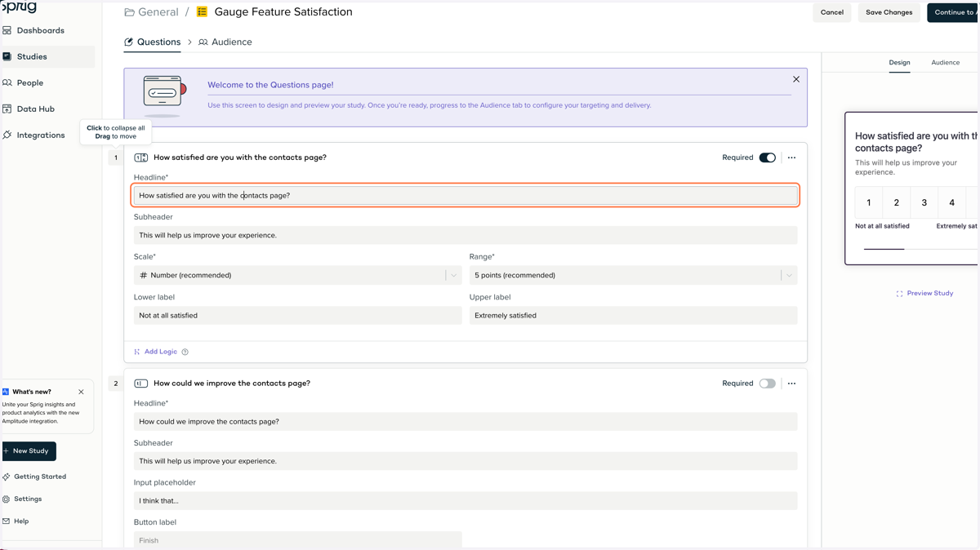
Task: Click the Help envelope icon
Action: point(7,521)
